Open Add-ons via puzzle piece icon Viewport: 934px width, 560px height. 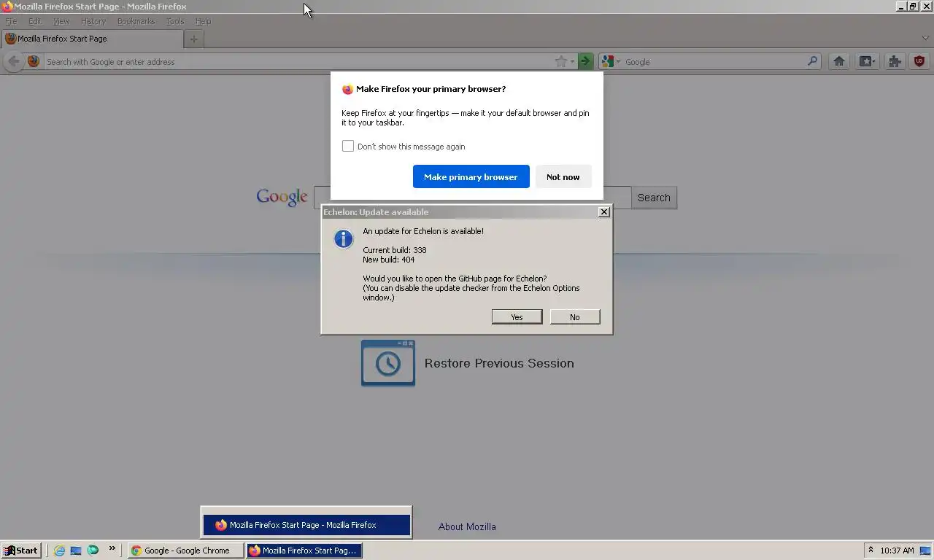(x=895, y=61)
